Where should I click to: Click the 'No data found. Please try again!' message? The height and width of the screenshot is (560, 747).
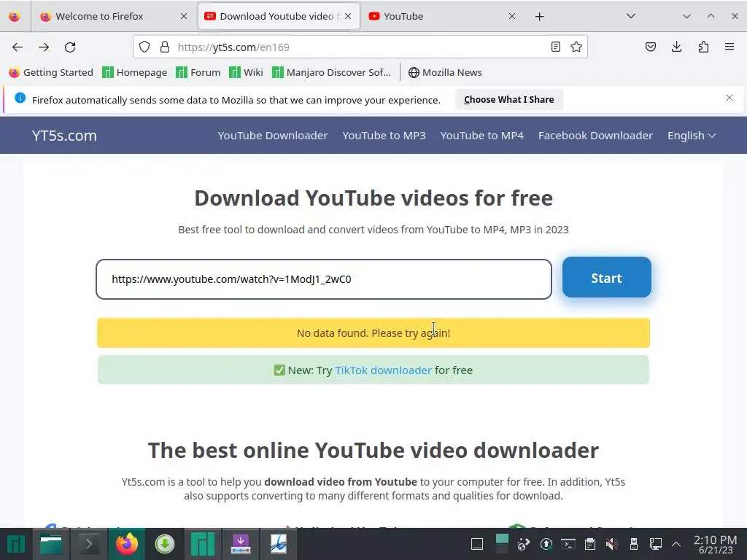[x=373, y=332]
